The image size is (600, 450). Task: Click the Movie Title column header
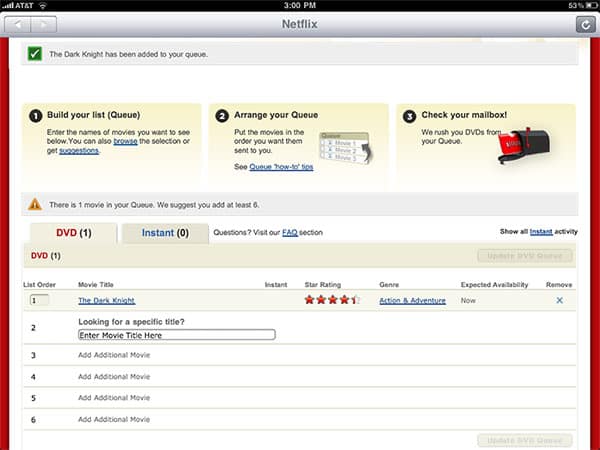(x=96, y=284)
